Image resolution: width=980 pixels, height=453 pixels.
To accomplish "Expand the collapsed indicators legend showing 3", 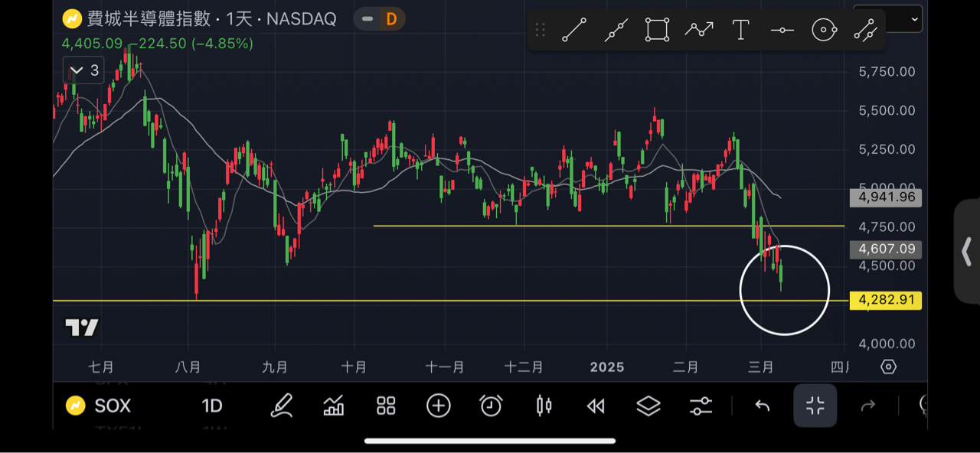I will (84, 70).
